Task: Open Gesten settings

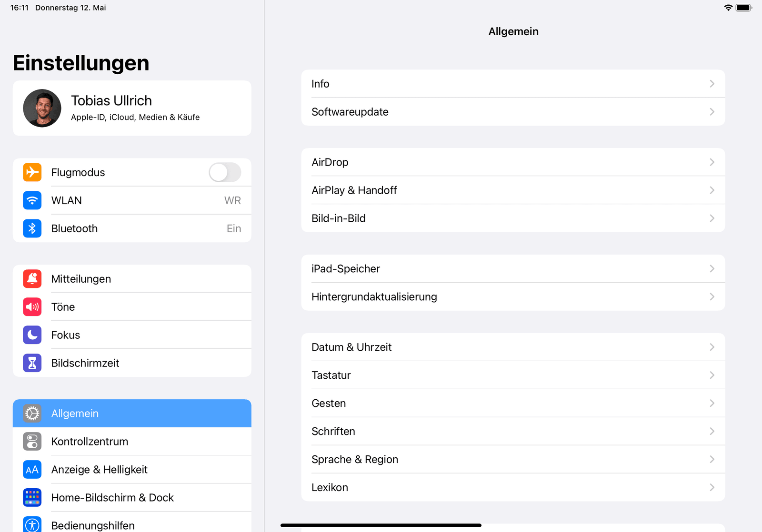Action: (513, 404)
